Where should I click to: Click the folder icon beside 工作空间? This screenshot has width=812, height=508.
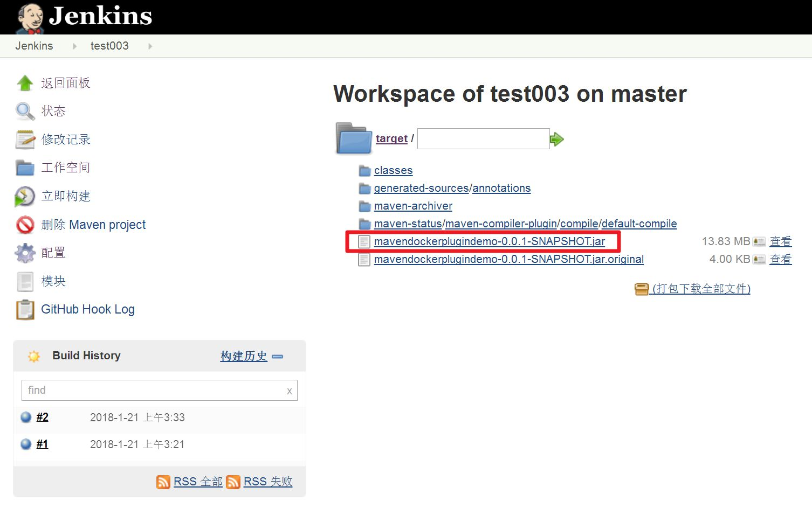25,168
